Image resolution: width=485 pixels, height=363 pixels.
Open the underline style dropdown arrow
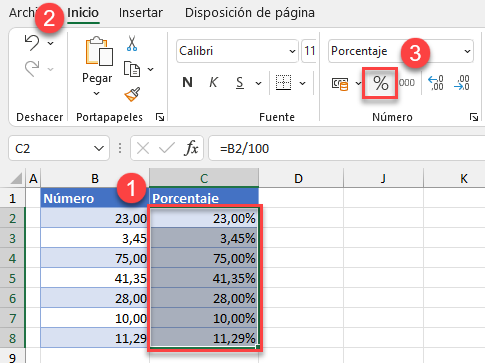[258, 83]
